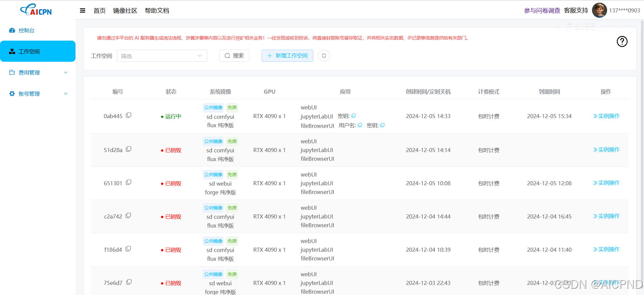Open the 工作空间 筛选 dropdown
Screen dimensions: 644x295
[x=162, y=56]
